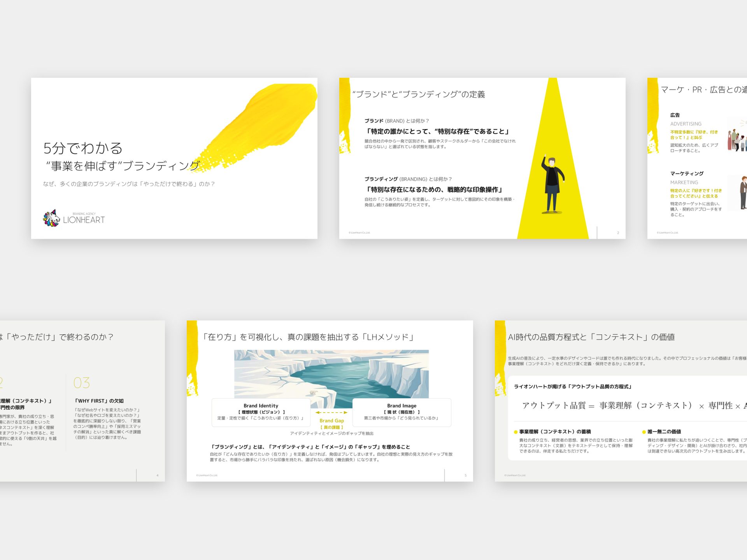Click the paragraph starting "貴社の事業理解に私たちが追いつくことで"
The image size is (747, 560).
coord(697,446)
